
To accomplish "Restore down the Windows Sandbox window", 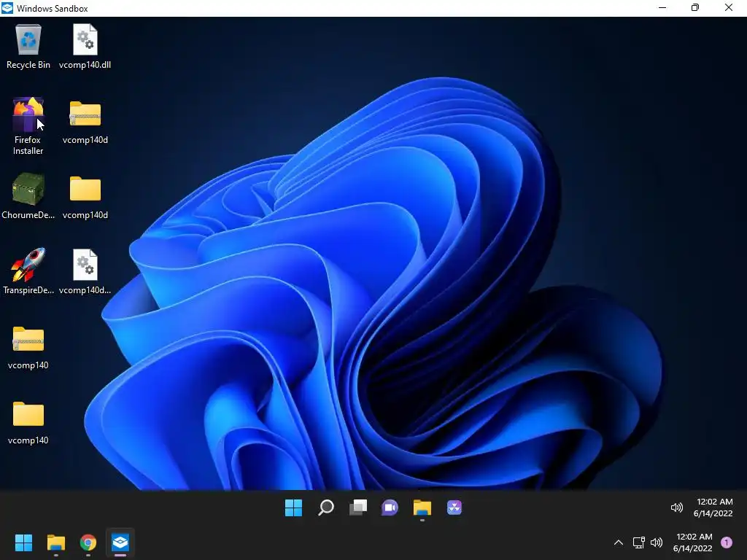I will (695, 7).
